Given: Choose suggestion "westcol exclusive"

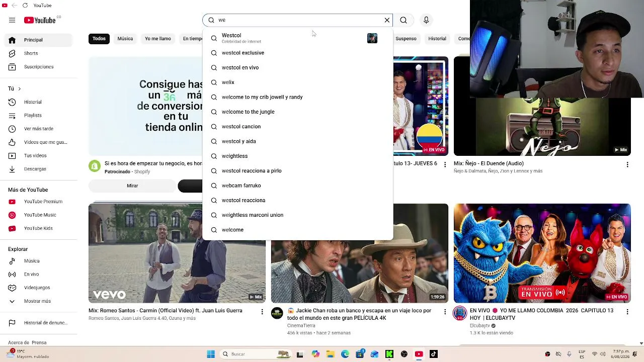Looking at the screenshot, I should [x=297, y=53].
